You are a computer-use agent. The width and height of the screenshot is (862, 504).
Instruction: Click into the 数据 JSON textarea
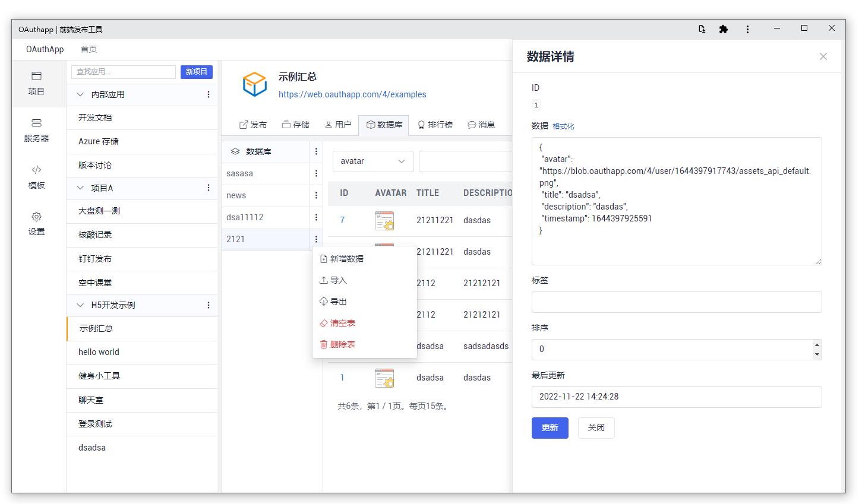point(677,201)
